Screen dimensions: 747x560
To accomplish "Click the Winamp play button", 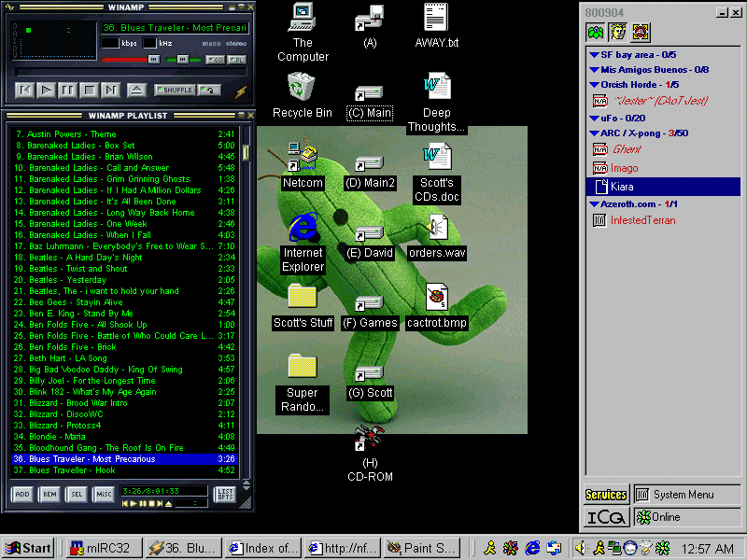I will click(46, 90).
